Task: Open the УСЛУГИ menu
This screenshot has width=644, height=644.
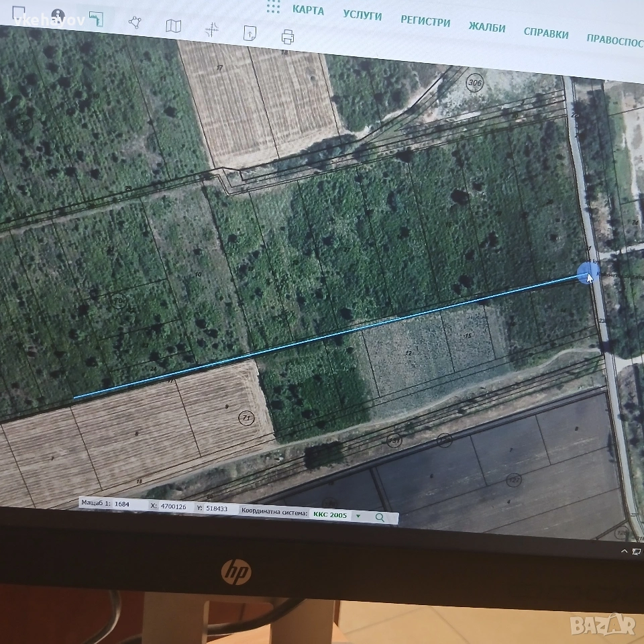Action: point(362,15)
